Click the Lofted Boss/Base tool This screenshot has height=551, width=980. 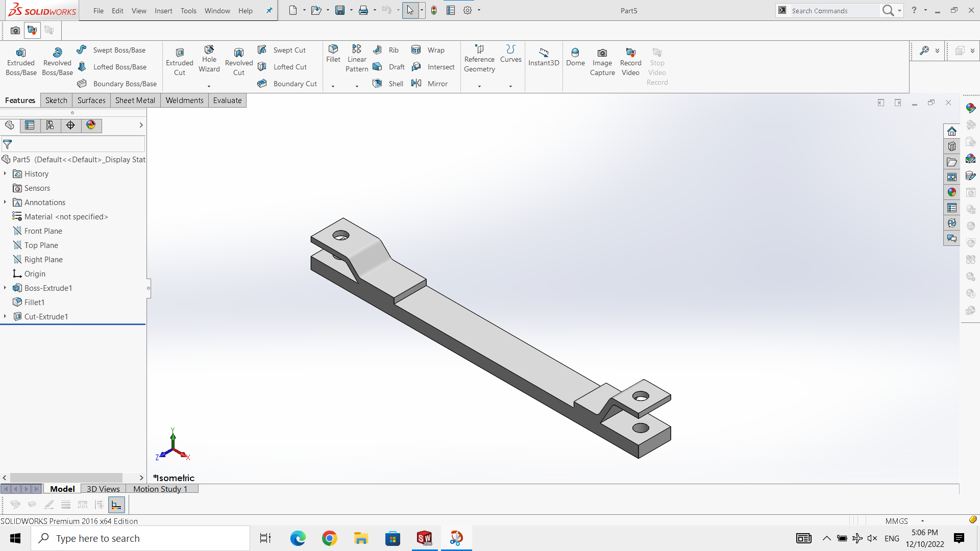112,67
